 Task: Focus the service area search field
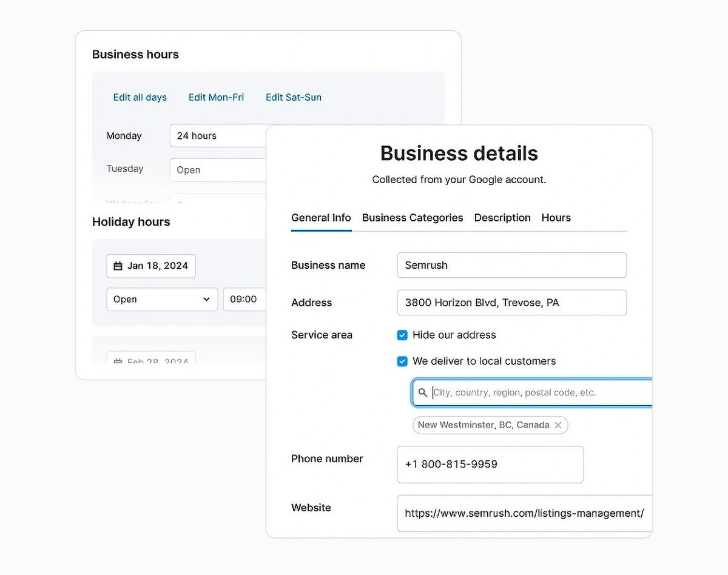pyautogui.click(x=532, y=392)
